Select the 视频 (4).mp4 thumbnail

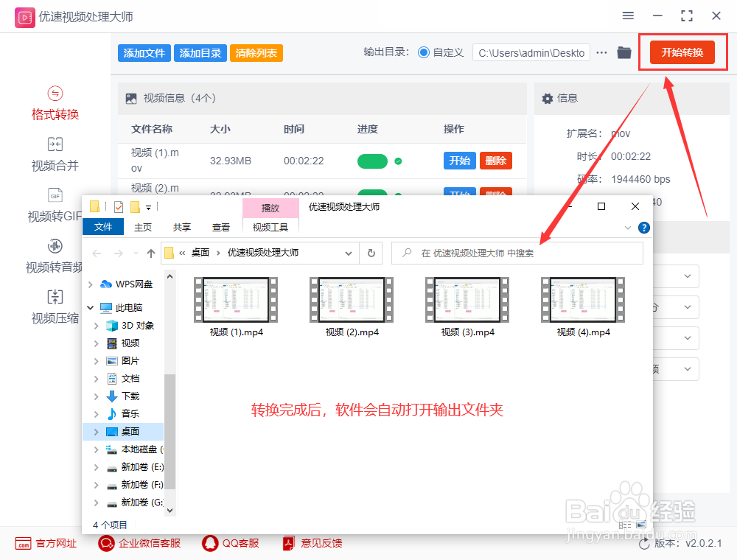583,300
